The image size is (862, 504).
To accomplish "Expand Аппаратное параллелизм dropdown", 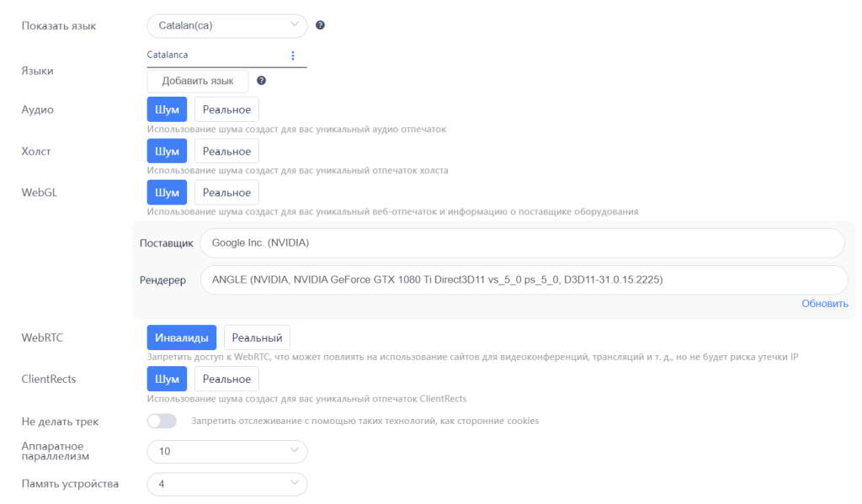I will pos(226,452).
